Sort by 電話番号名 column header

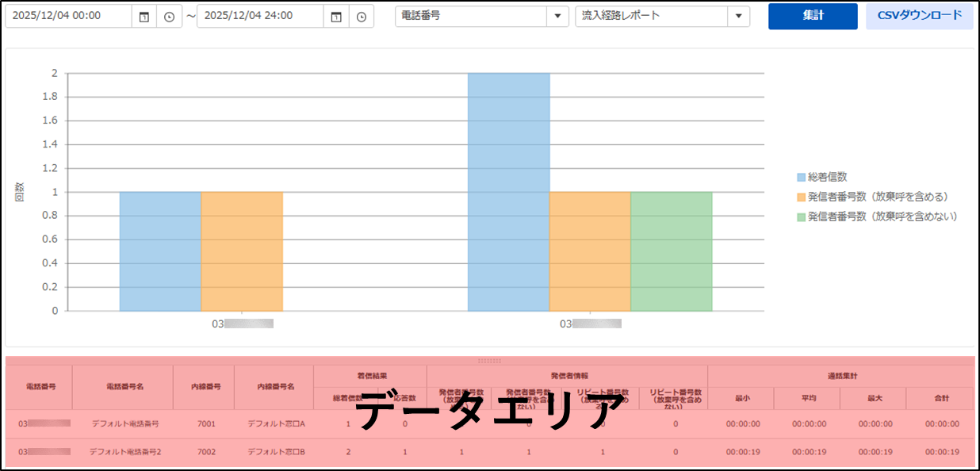pyautogui.click(x=122, y=387)
